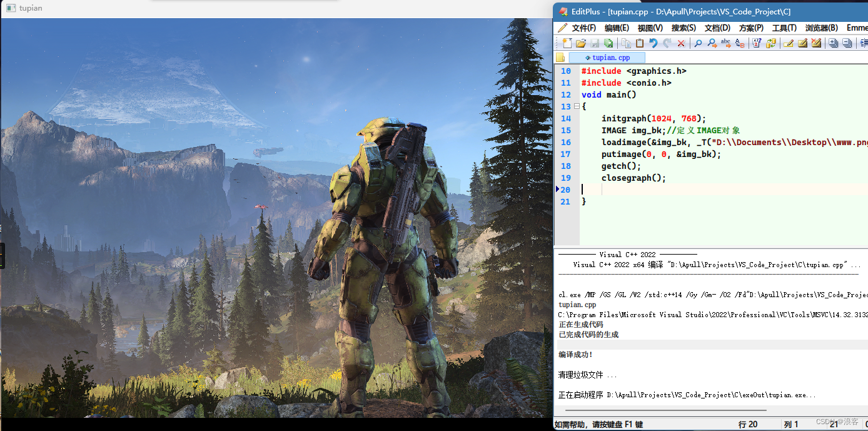Click '清理垃圾文件 ...' output line

pyautogui.click(x=588, y=375)
